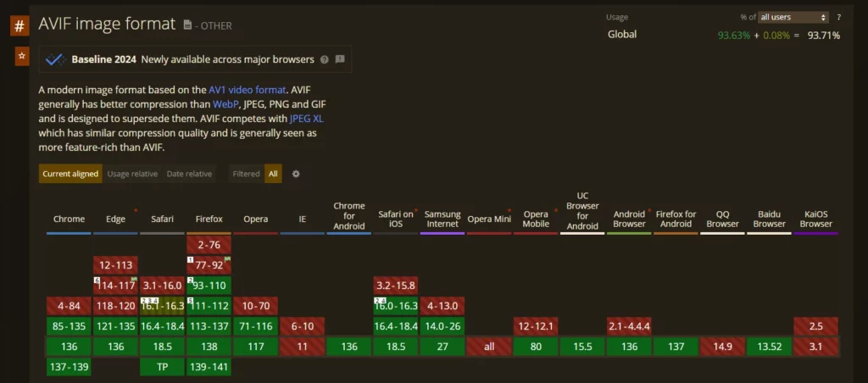Select the Date relative view
Image resolution: width=868 pixels, height=383 pixels.
[x=190, y=174]
